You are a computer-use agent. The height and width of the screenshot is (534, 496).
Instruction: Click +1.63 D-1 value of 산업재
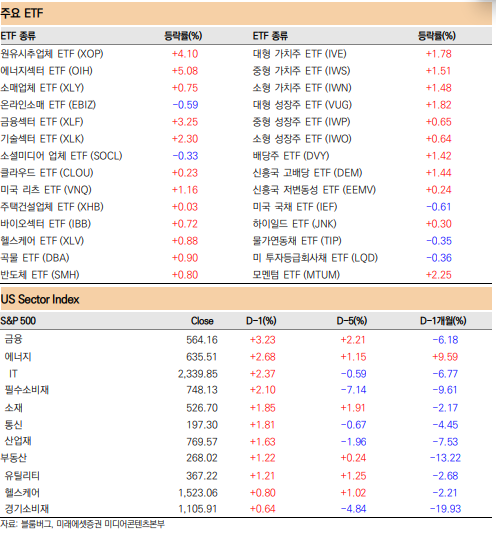(x=262, y=442)
